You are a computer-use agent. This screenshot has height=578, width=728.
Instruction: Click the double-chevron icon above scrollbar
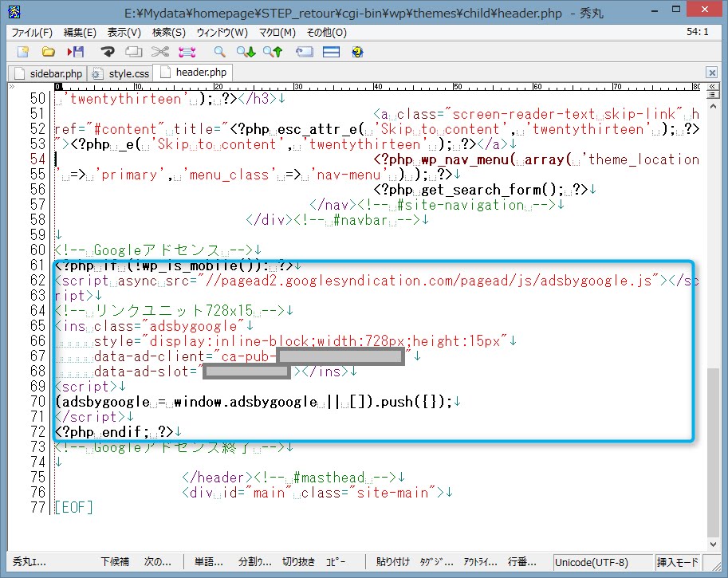(x=713, y=87)
